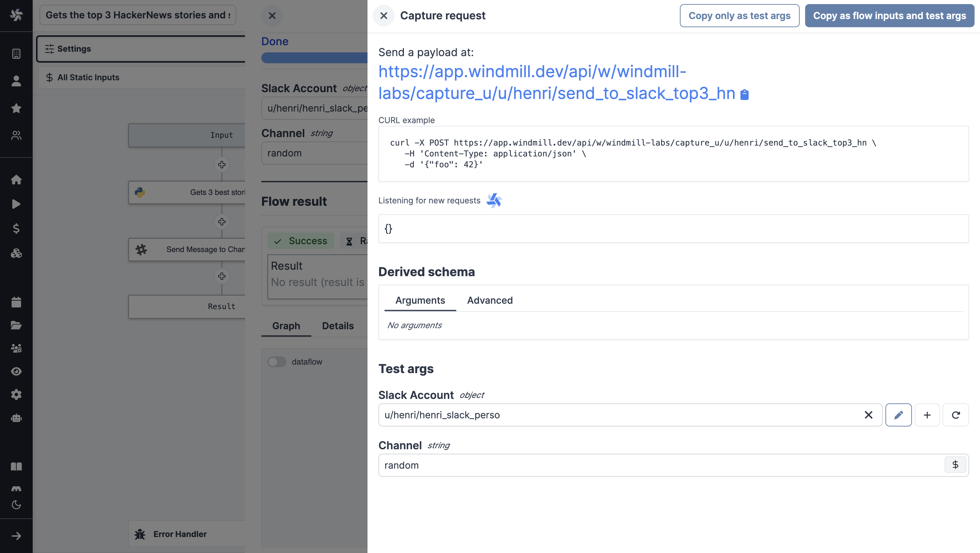Switch to the Advanced schema tab

tap(490, 300)
